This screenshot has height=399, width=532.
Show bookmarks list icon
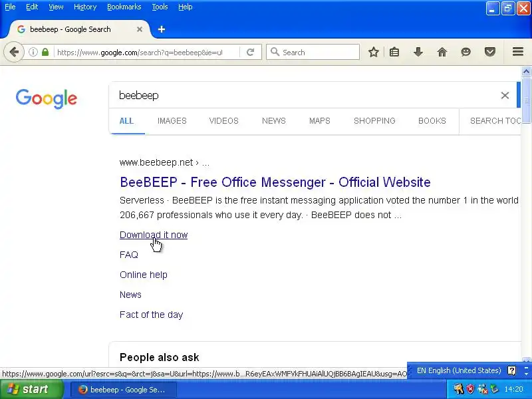(x=394, y=53)
